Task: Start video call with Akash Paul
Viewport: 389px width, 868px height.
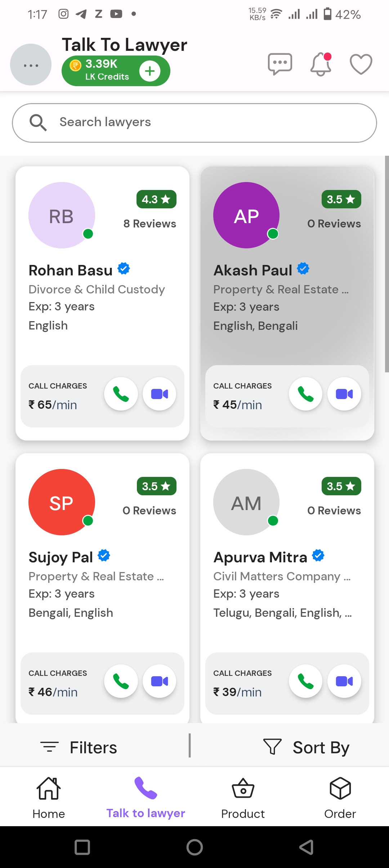Action: tap(344, 394)
